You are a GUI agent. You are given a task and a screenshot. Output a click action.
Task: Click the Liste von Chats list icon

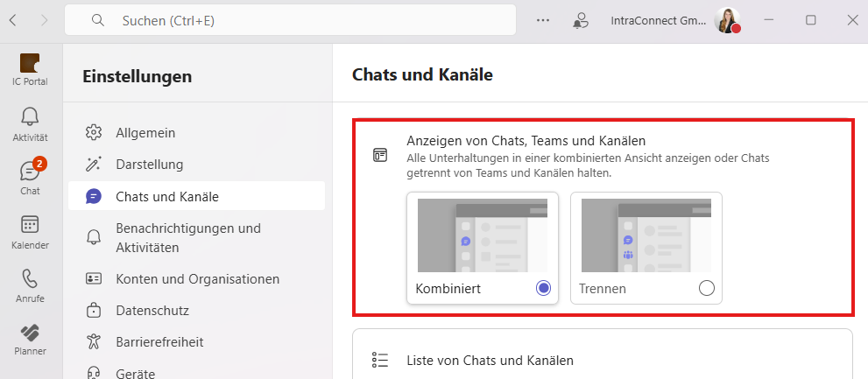380,361
